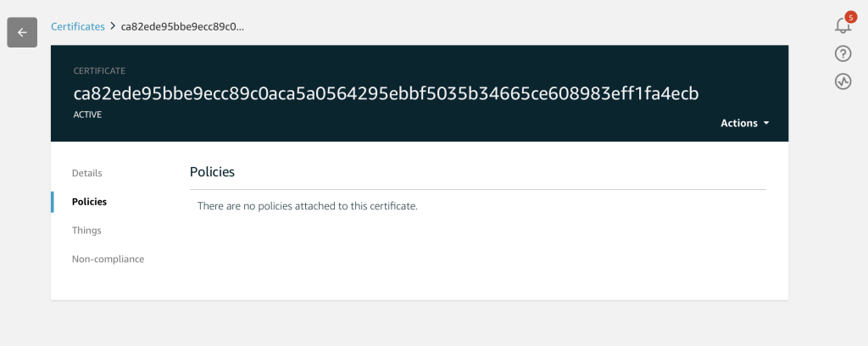Expand the Actions dropdown menu

pyautogui.click(x=744, y=123)
